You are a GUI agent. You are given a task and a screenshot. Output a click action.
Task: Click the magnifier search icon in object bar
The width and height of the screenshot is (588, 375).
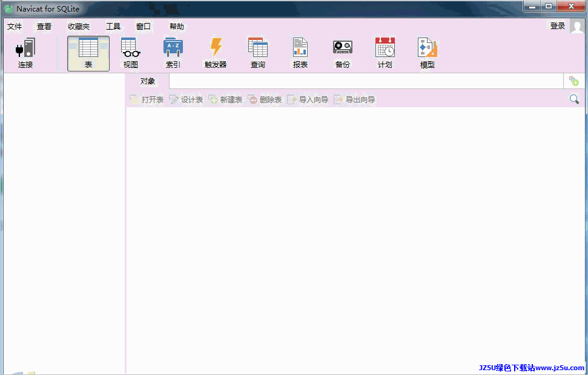[x=574, y=99]
